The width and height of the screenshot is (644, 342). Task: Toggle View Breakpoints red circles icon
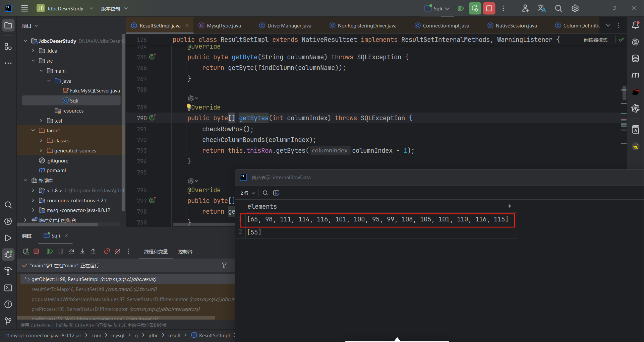tap(107, 251)
